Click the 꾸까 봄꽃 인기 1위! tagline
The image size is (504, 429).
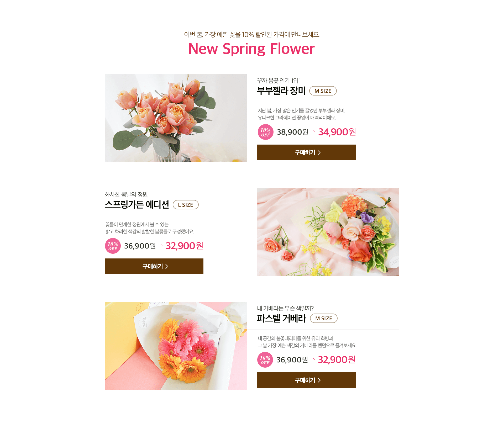click(278, 81)
